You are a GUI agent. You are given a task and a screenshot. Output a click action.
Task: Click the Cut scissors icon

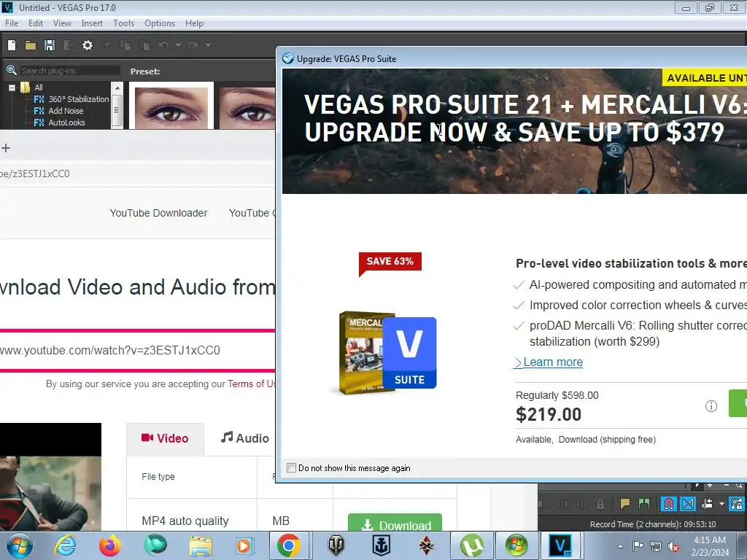pos(107,45)
